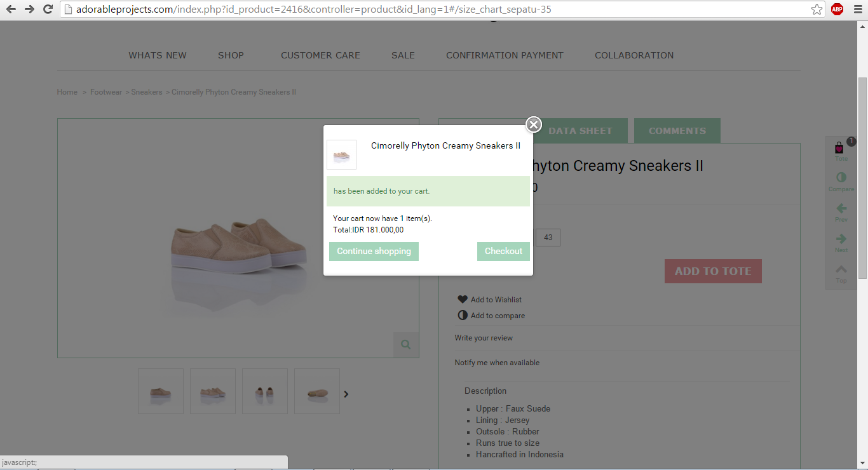Select the third thumbnail showing shoes from behind
Viewport: 868px width, 470px height.
click(x=265, y=391)
